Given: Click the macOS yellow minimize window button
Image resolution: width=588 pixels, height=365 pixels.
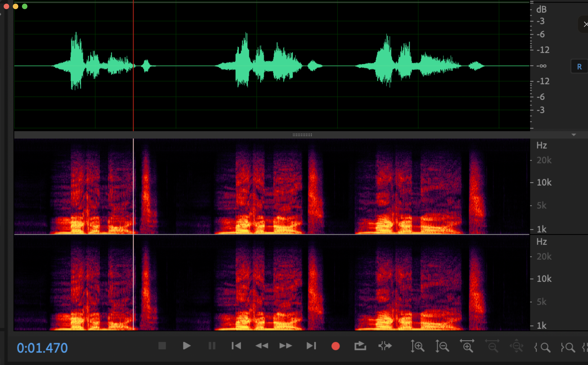Looking at the screenshot, I should point(16,6).
